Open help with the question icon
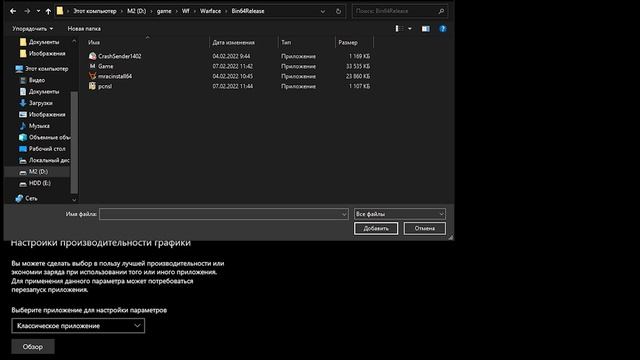This screenshot has height=360, width=640. (443, 29)
